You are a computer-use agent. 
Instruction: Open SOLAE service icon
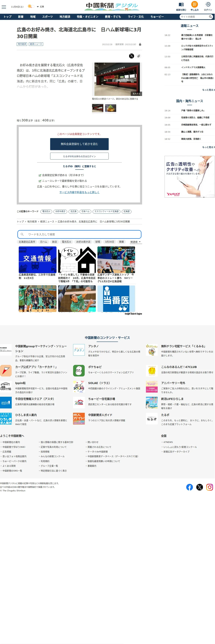click(x=79, y=387)
